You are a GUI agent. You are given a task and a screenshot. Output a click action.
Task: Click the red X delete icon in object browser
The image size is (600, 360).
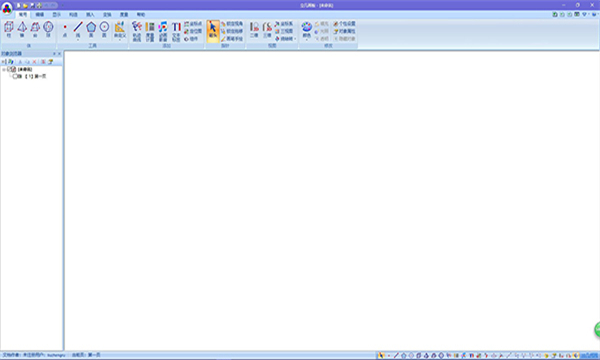click(34, 62)
